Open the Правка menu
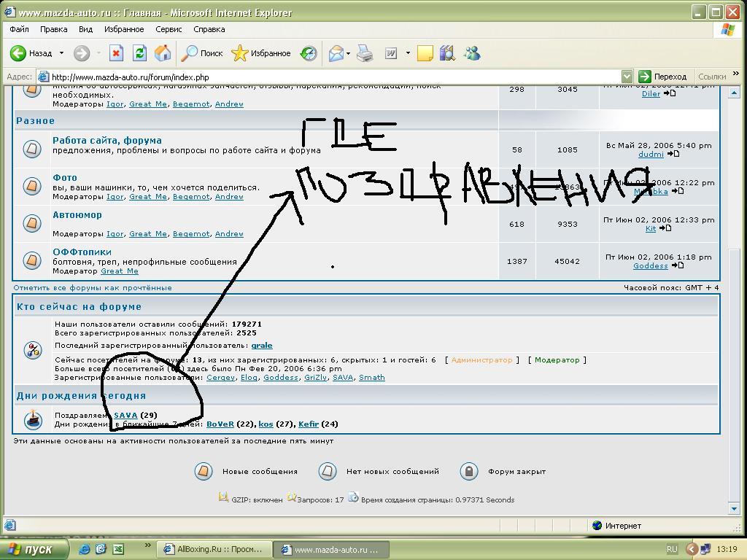The width and height of the screenshot is (747, 560). pos(54,29)
